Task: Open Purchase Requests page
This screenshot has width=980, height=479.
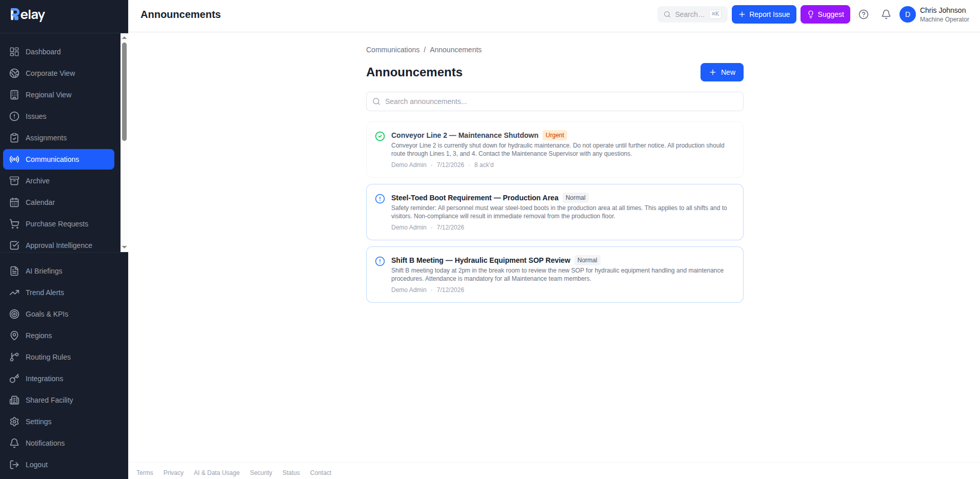Action: pyautogui.click(x=58, y=224)
